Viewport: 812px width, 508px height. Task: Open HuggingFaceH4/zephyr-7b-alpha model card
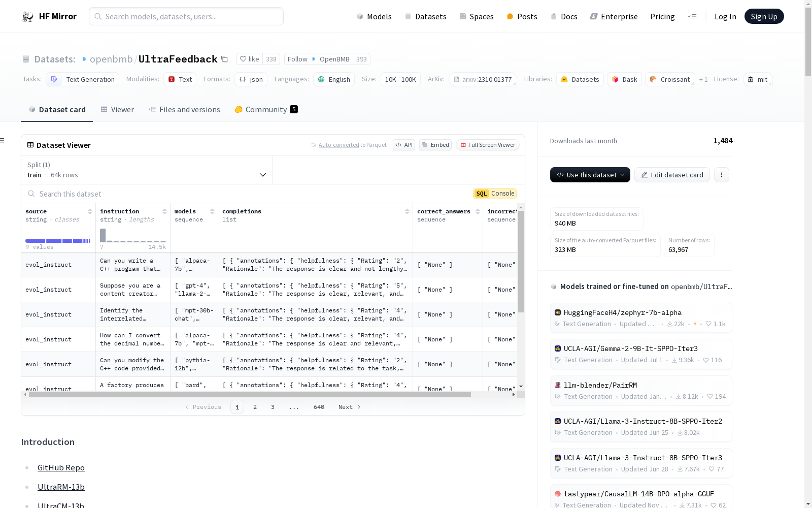641,318
